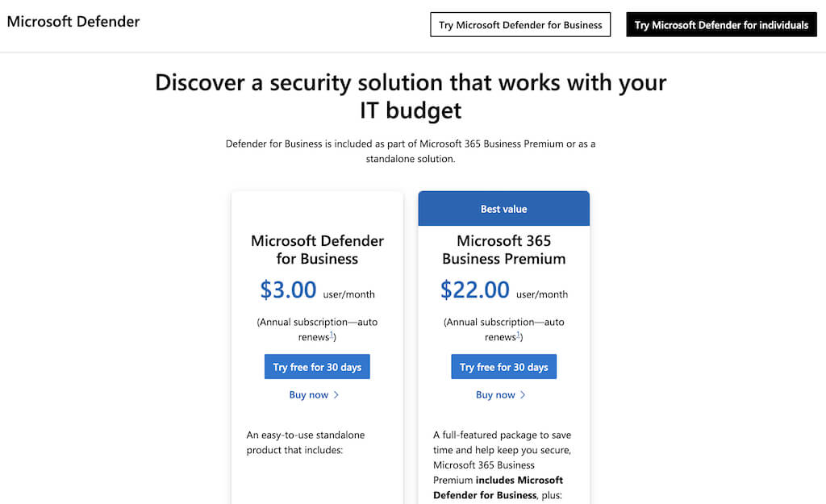Start 30-day free trial of Defender for Business

[x=317, y=367]
